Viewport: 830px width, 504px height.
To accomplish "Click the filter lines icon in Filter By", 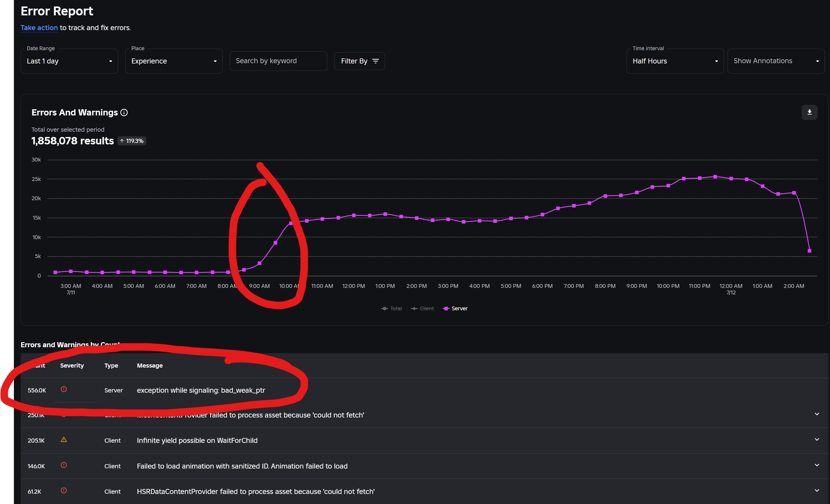I will pyautogui.click(x=375, y=61).
